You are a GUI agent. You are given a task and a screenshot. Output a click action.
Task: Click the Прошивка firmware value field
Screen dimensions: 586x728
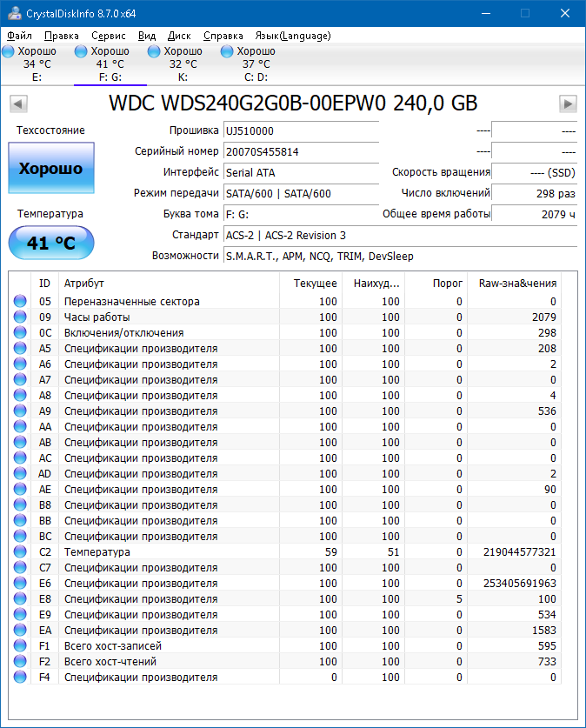coord(300,130)
